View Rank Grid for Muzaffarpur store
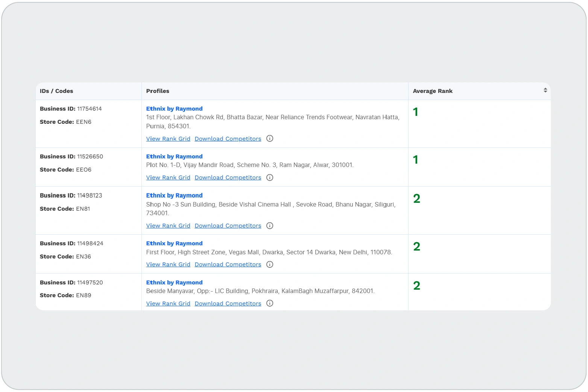This screenshot has height=392, width=588. (x=168, y=304)
